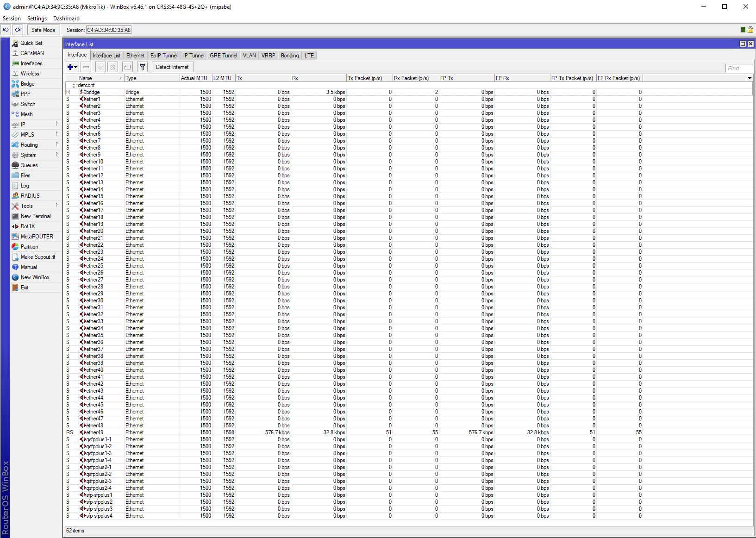Click the minus Remove button in the Interface List toolbar

pos(86,67)
